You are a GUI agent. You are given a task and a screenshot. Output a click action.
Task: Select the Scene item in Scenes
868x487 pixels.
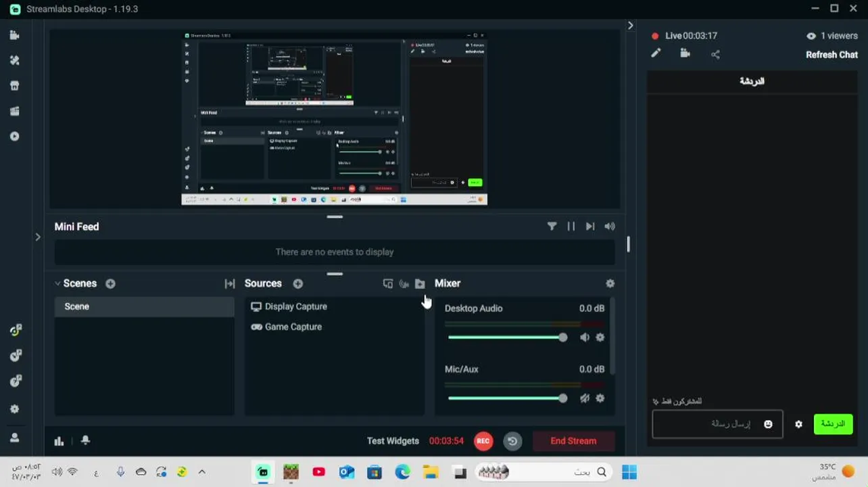[145, 306]
